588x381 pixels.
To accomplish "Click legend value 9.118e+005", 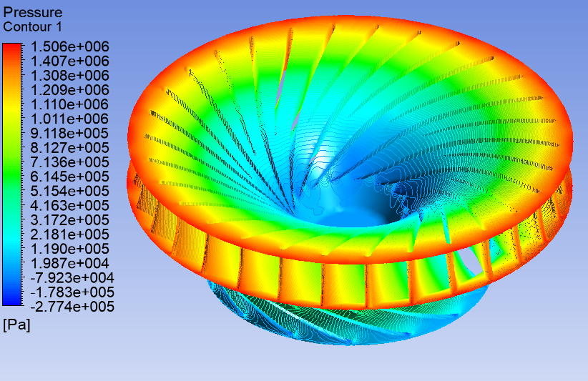I will (x=70, y=133).
